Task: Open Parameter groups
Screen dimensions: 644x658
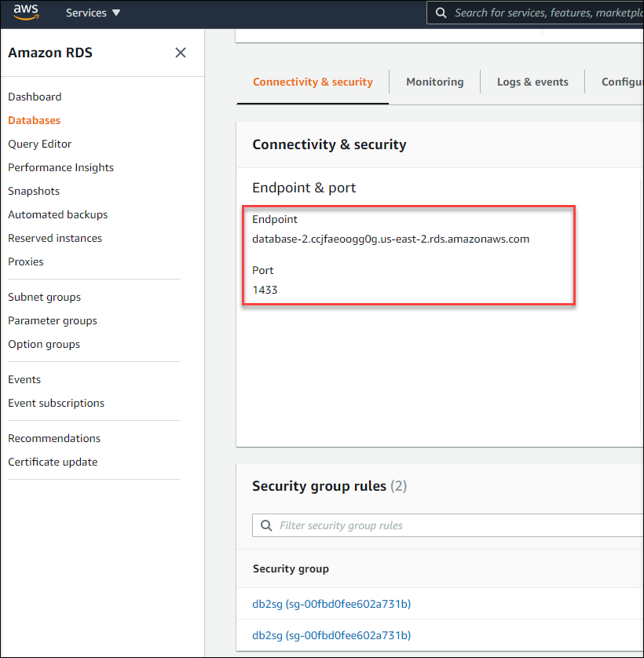Action: point(52,320)
